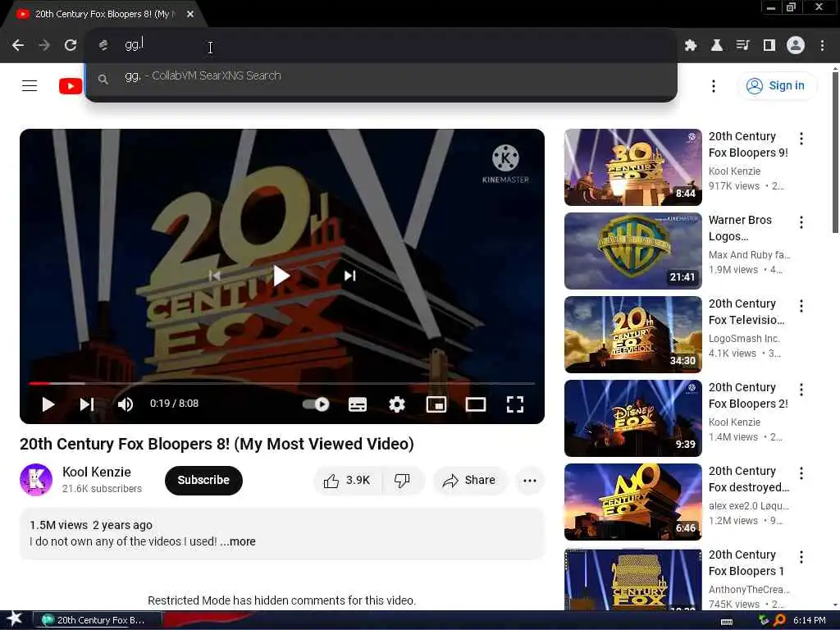
Task: Open options menu for Warner Bros Logos video
Action: (x=801, y=222)
